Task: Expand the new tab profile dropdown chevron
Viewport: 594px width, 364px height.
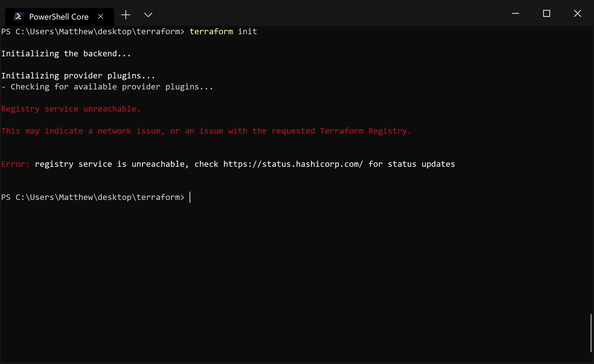Action: tap(148, 15)
